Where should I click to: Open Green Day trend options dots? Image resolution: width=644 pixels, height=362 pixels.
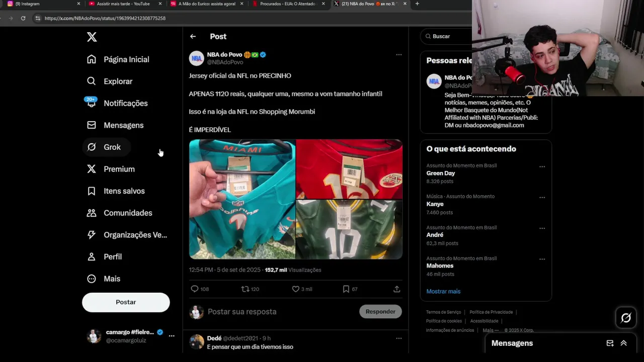click(x=542, y=166)
